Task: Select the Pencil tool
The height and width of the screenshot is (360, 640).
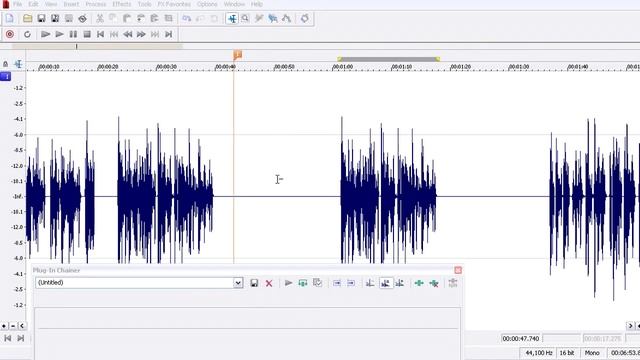Action: coord(259,18)
